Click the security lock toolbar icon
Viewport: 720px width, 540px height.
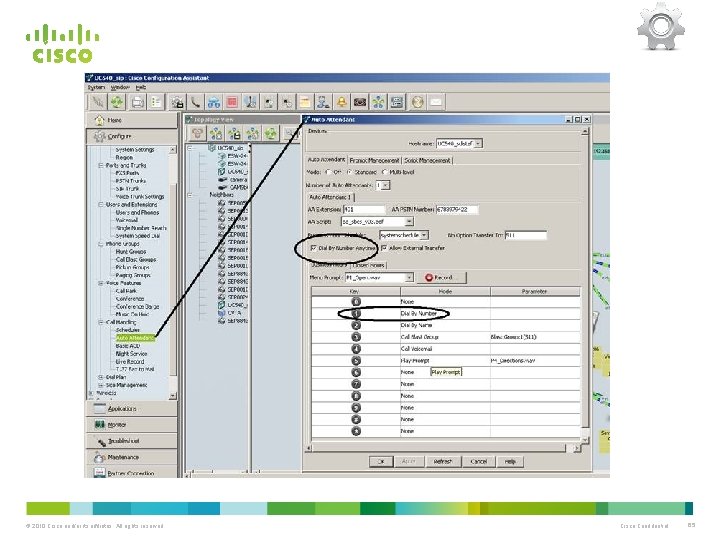tap(177, 102)
